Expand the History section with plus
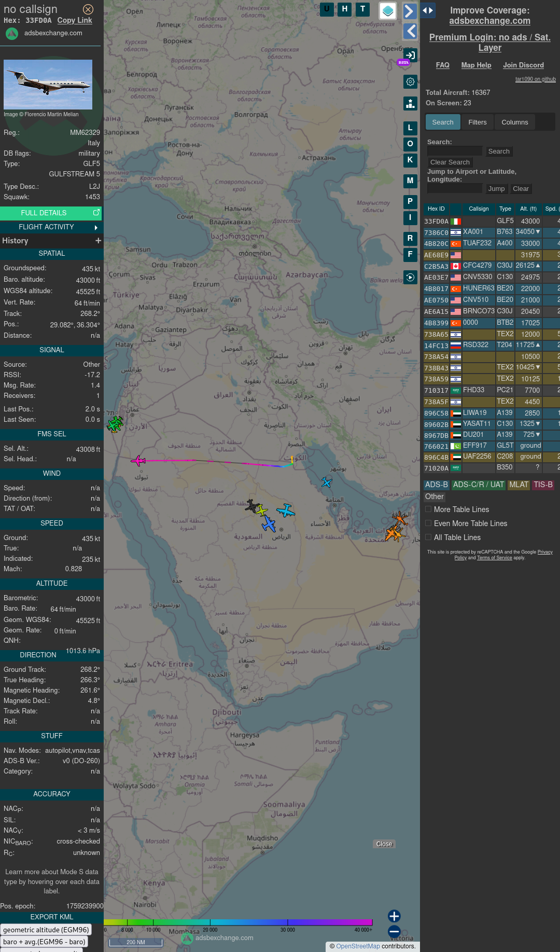The image size is (560, 952). click(x=98, y=241)
